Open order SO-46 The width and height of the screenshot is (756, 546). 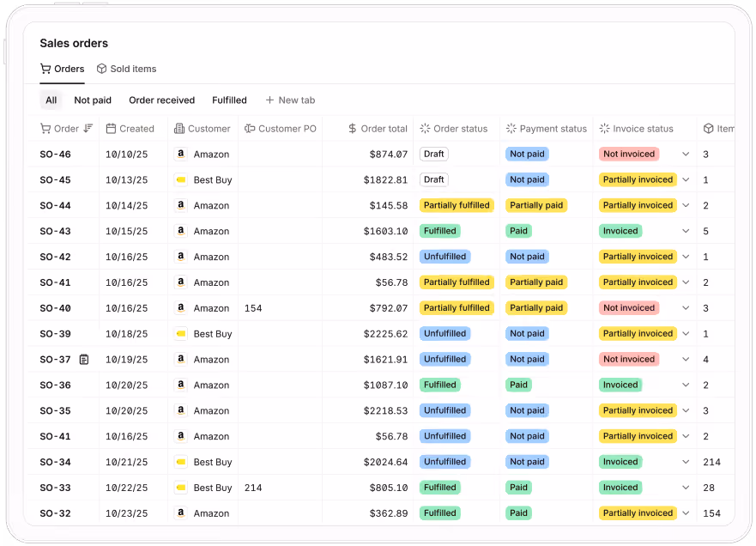(56, 155)
